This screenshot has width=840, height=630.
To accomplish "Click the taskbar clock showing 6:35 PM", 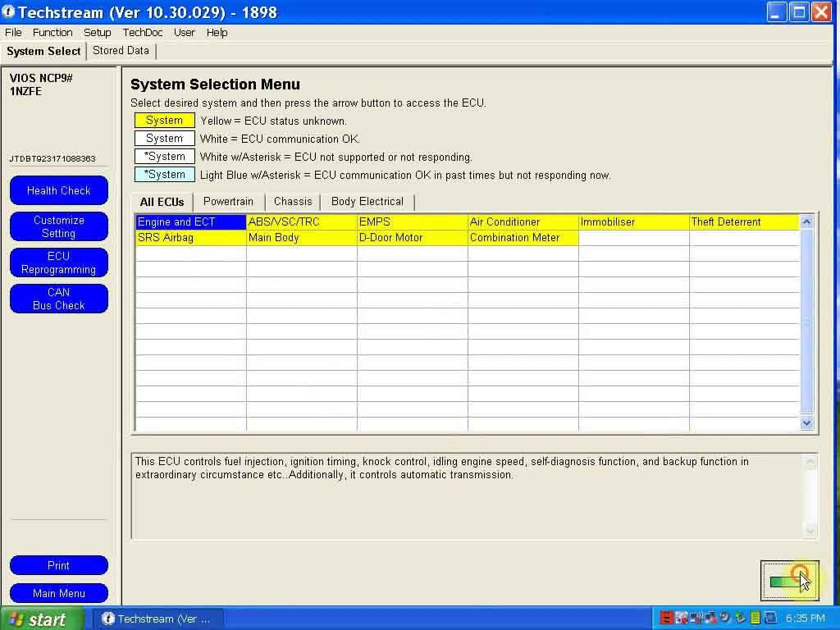I will pos(806,619).
